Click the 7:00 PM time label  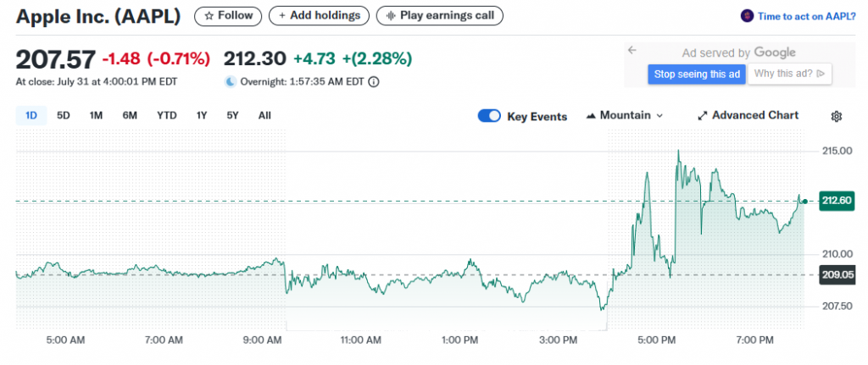pyautogui.click(x=757, y=340)
